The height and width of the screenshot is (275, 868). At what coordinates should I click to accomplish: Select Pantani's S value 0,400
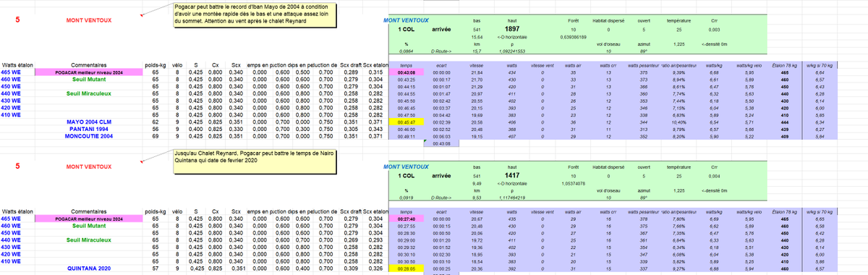[195, 130]
